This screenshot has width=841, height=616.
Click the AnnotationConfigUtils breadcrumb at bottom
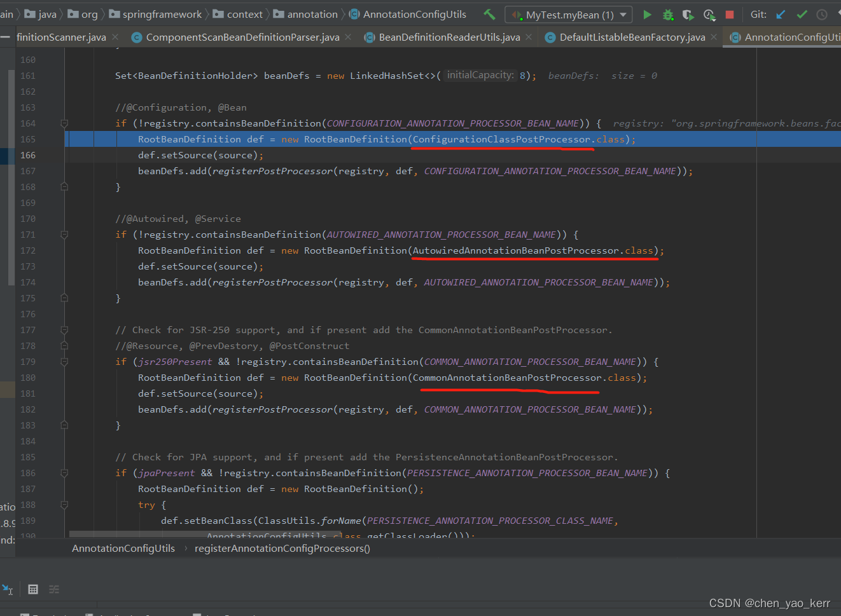[x=123, y=549]
